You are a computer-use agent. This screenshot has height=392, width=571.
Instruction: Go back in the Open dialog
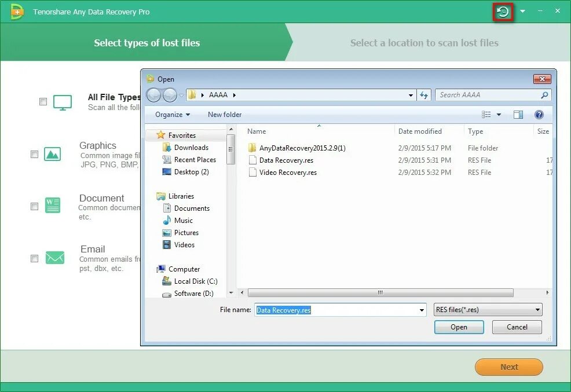pyautogui.click(x=153, y=95)
